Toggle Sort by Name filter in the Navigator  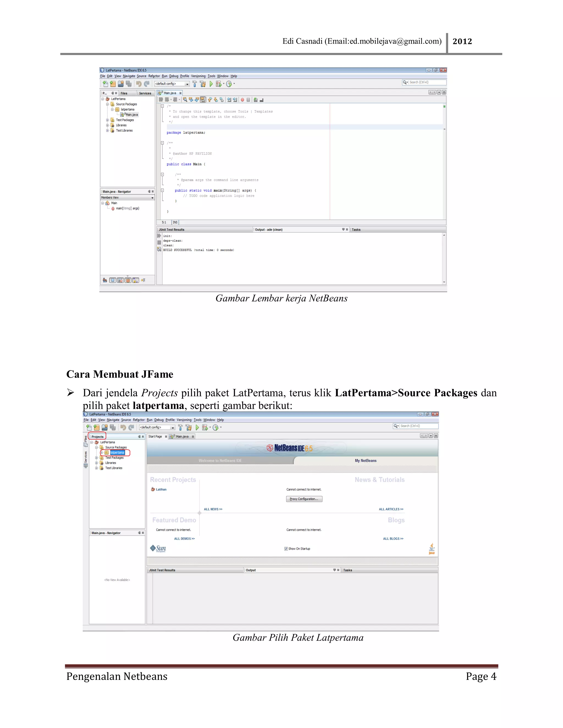tap(136, 280)
